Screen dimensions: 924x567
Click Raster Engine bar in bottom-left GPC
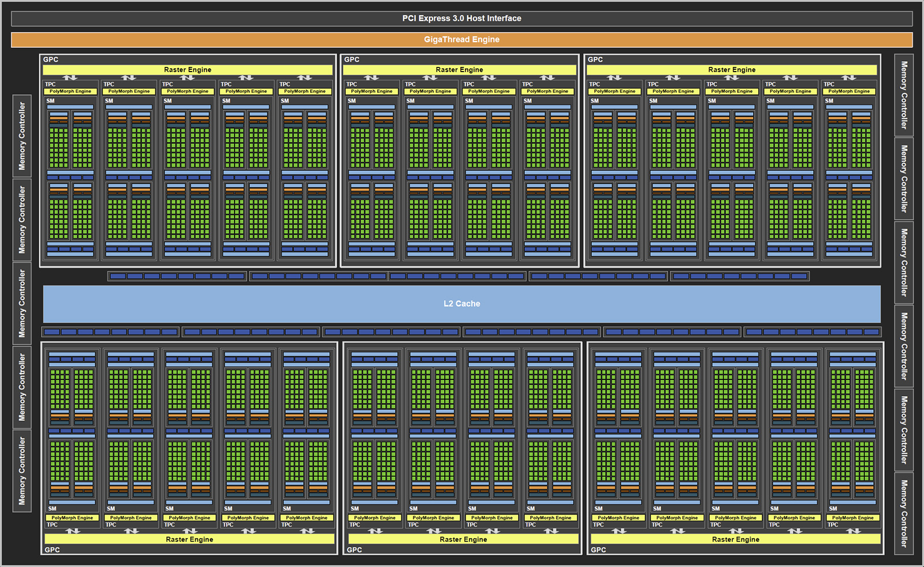pyautogui.click(x=189, y=539)
